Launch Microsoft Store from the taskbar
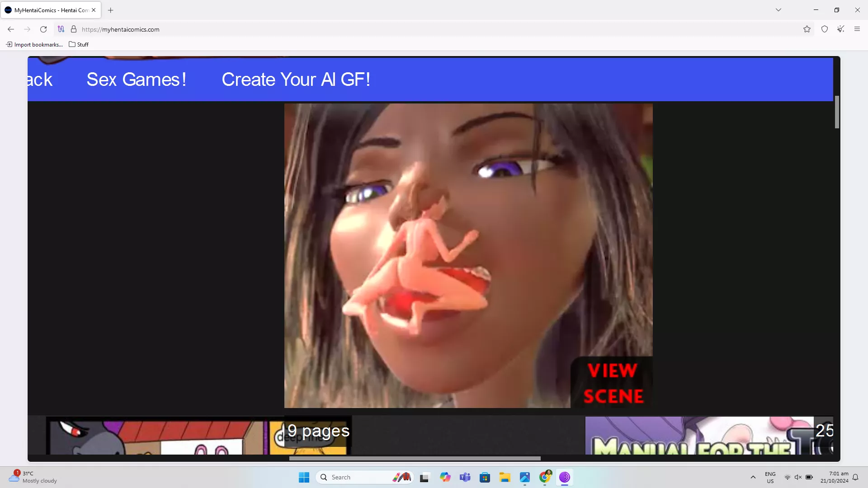The image size is (868, 488). (485, 477)
